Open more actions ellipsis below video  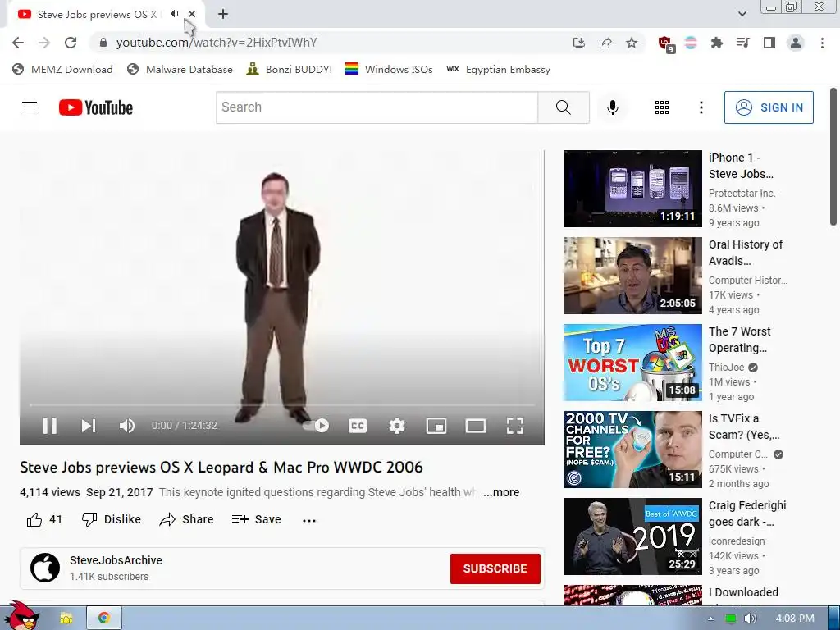click(309, 520)
